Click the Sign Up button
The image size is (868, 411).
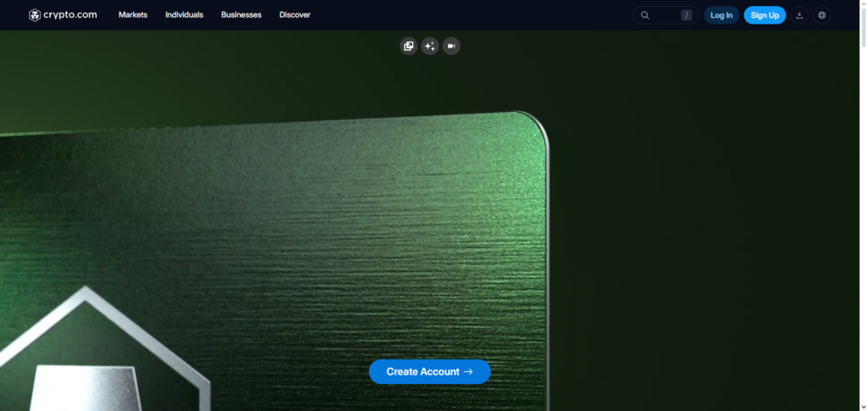(x=765, y=15)
